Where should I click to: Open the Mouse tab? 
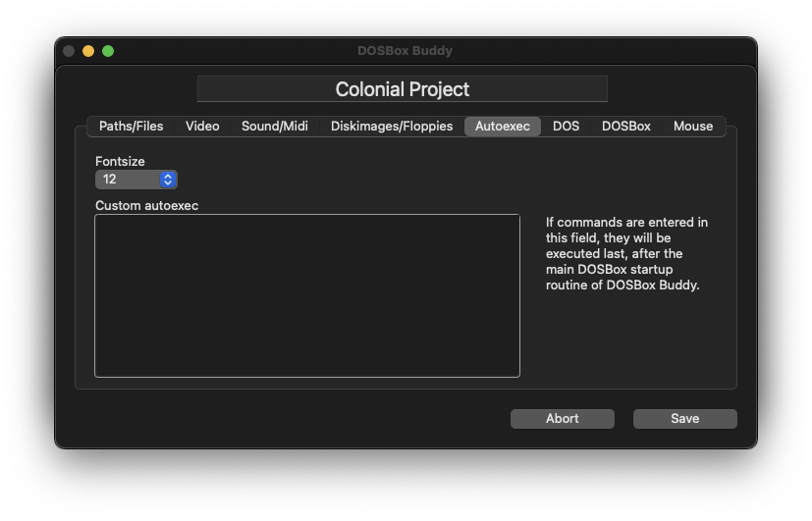[x=693, y=127]
